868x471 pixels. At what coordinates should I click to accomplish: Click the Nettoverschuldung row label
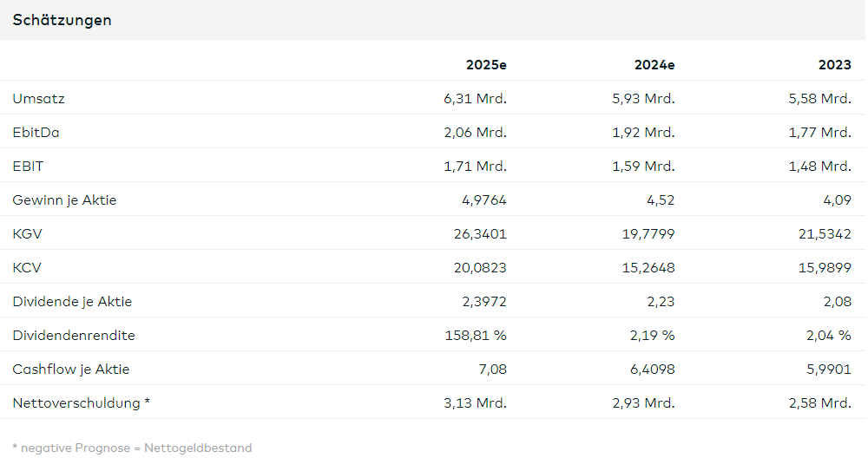coord(82,403)
